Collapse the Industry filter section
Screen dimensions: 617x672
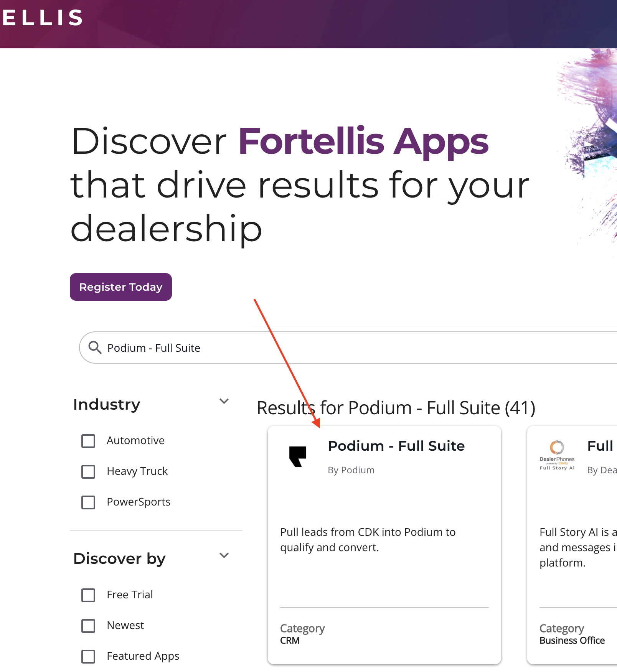[x=224, y=401]
